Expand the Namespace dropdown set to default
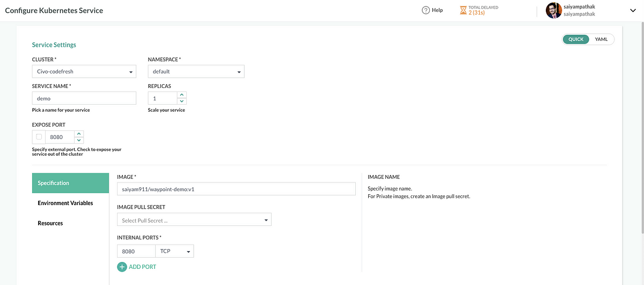Viewport: 644px width, 285px height. coord(196,71)
